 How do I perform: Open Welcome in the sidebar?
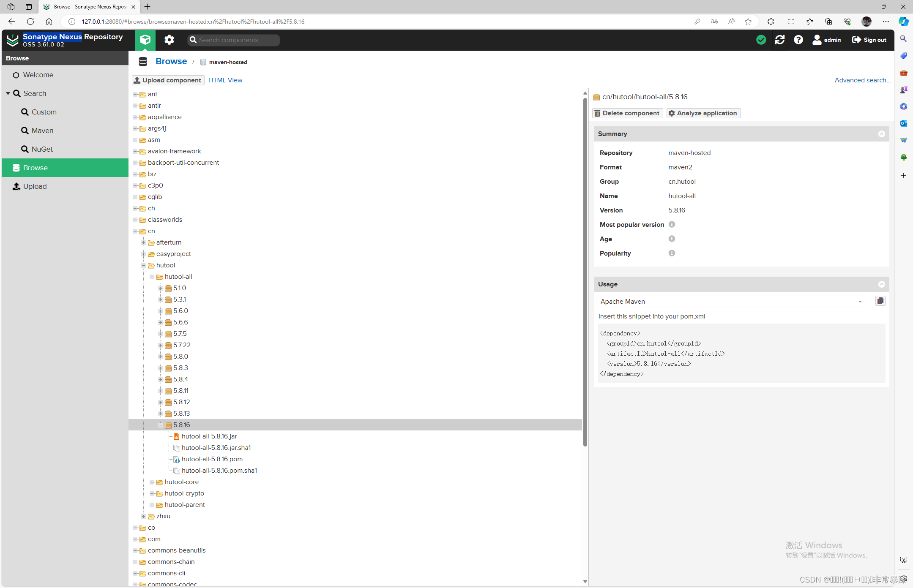coord(65,75)
